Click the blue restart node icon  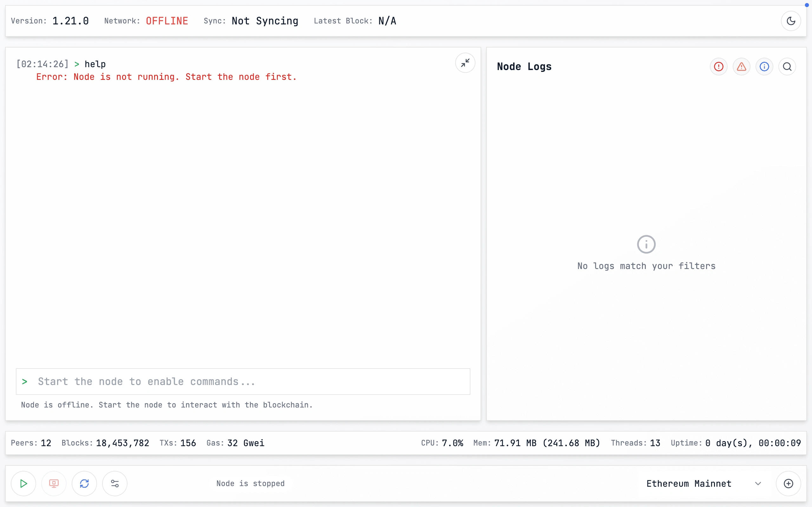coord(84,483)
